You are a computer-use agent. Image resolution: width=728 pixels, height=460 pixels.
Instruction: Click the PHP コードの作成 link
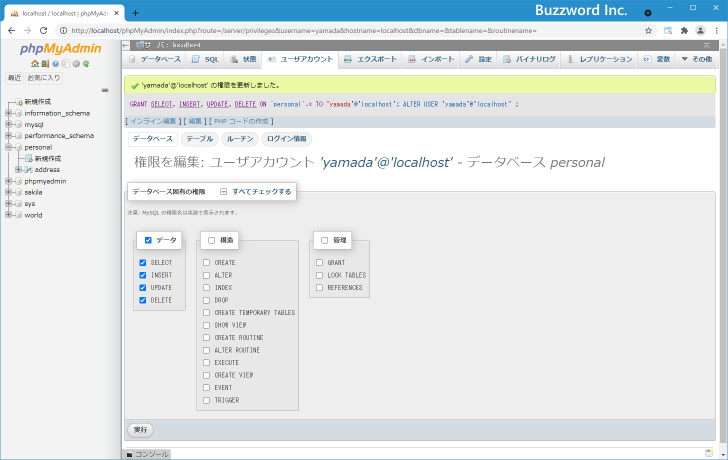tap(241, 122)
